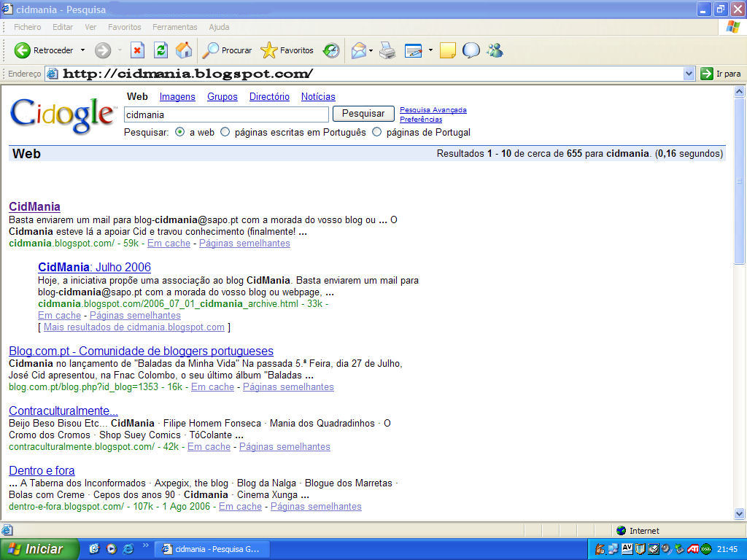747x560 pixels.
Task: Open the Ferramentas menu
Action: (175, 27)
